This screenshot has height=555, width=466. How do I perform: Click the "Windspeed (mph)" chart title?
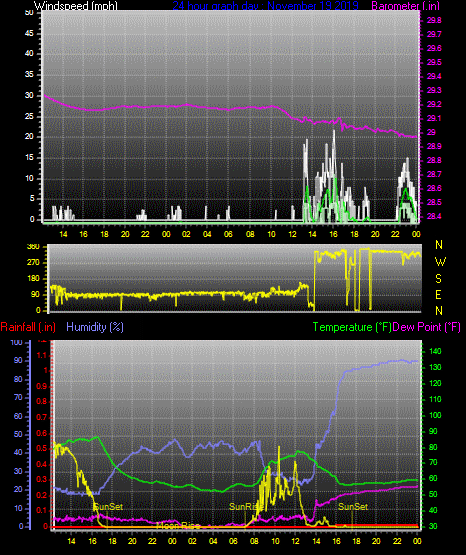pyautogui.click(x=75, y=5)
